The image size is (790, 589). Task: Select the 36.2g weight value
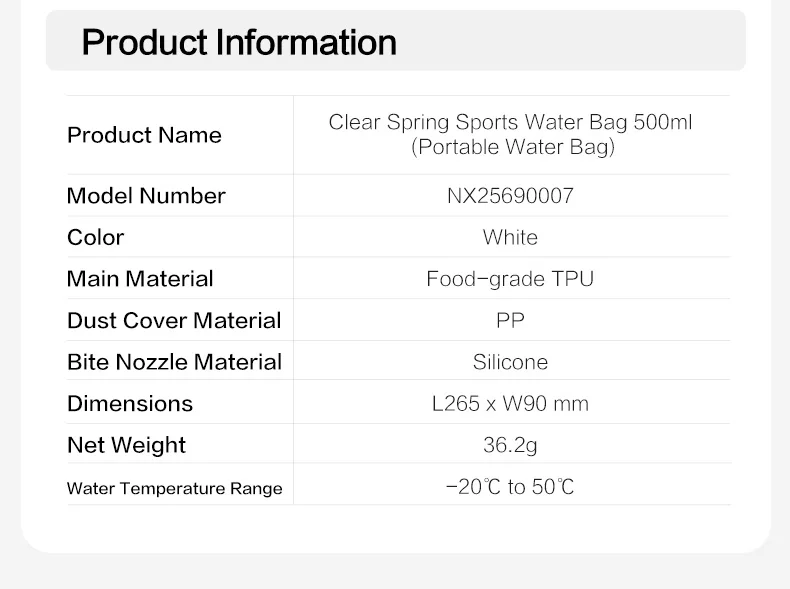tap(510, 445)
